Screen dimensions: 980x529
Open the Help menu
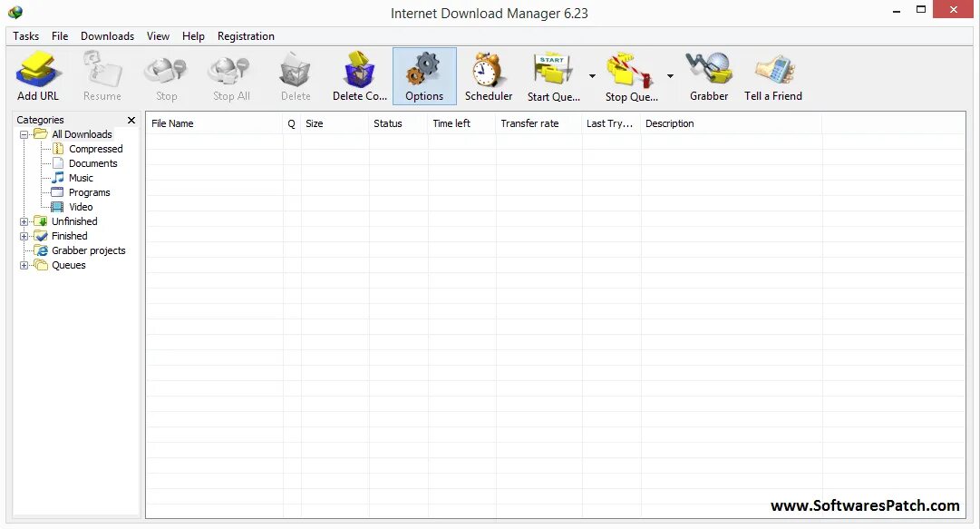pyautogui.click(x=193, y=36)
